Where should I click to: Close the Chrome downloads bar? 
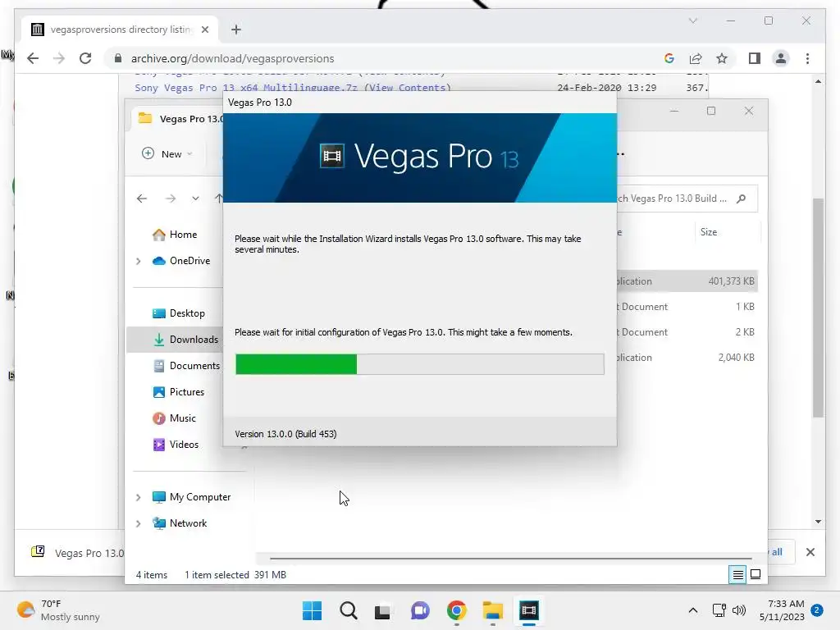[810, 552]
